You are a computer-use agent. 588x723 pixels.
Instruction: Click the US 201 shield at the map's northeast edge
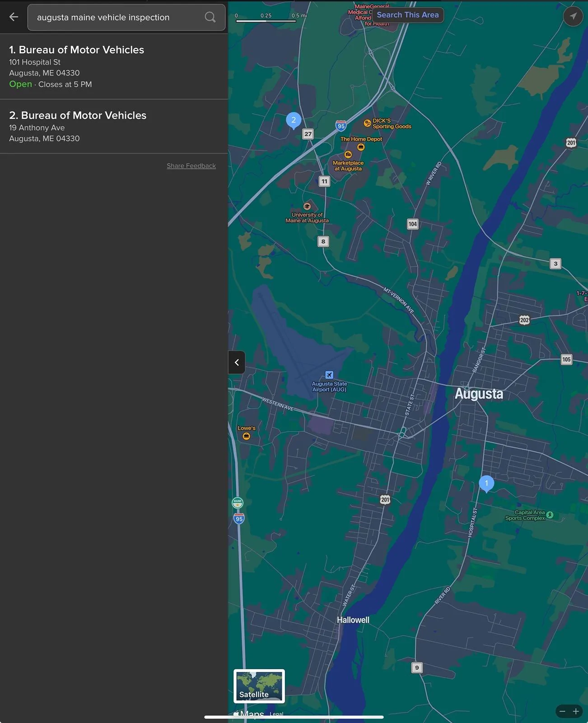pos(571,143)
